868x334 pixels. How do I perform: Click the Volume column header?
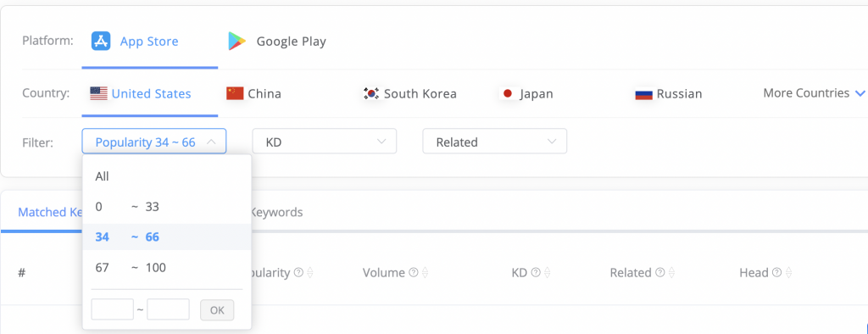coord(384,272)
